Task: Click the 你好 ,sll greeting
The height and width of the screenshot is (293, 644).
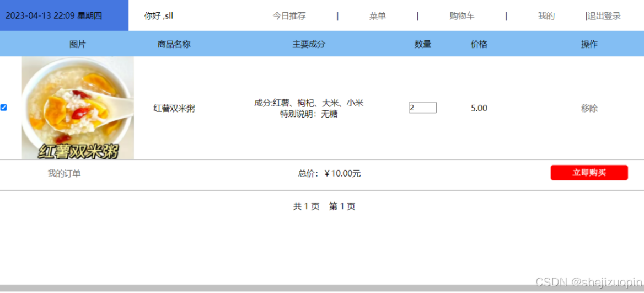Action: [x=159, y=16]
